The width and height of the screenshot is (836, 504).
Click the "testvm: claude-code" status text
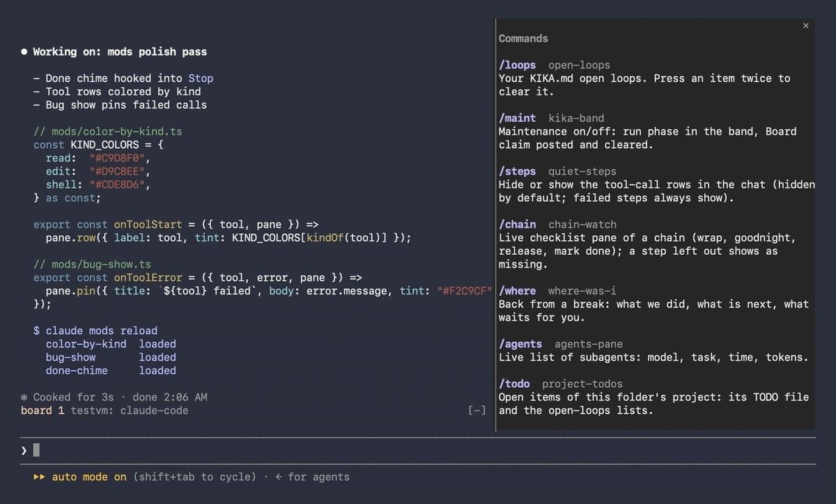pos(130,411)
